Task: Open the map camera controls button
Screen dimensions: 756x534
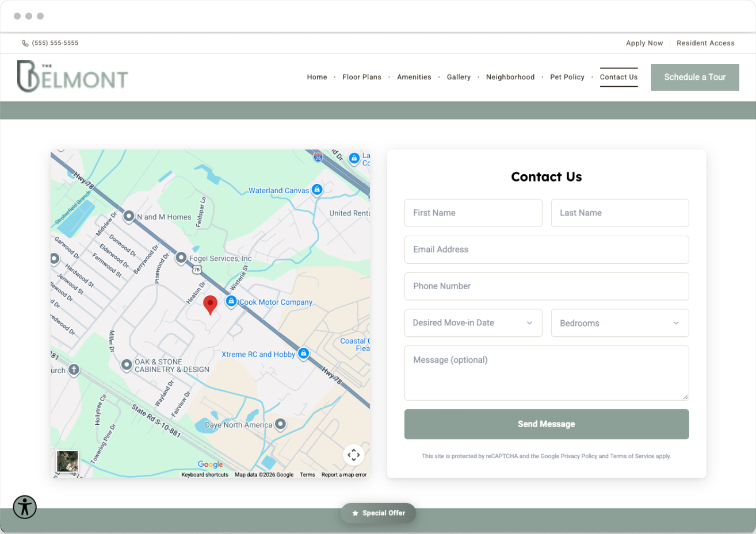Action: [354, 455]
